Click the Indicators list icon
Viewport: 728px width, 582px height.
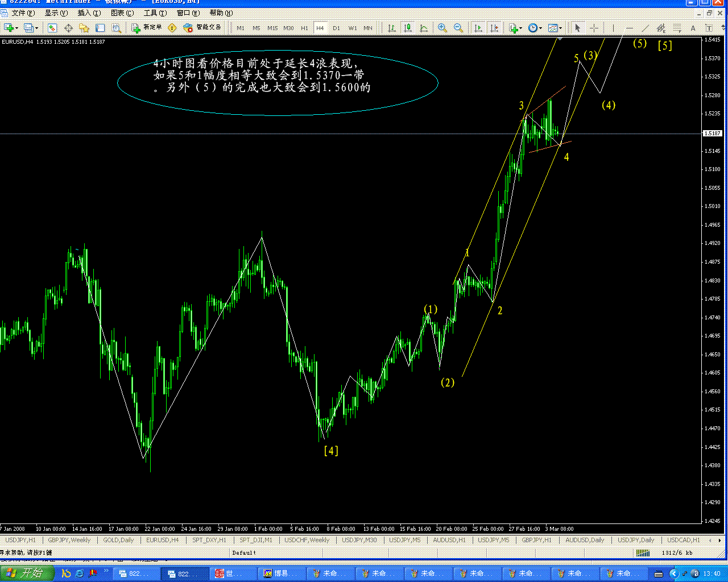(513, 27)
